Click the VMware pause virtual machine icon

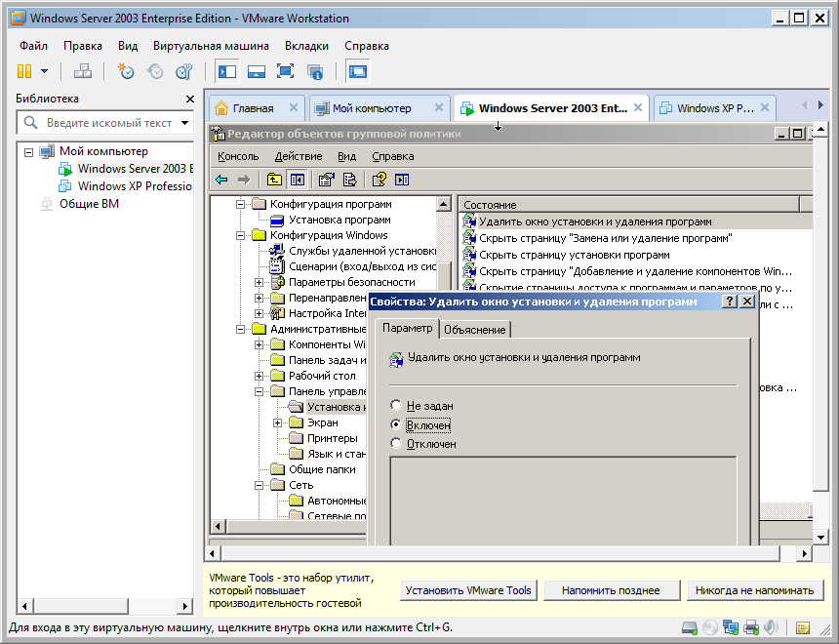[x=24, y=71]
